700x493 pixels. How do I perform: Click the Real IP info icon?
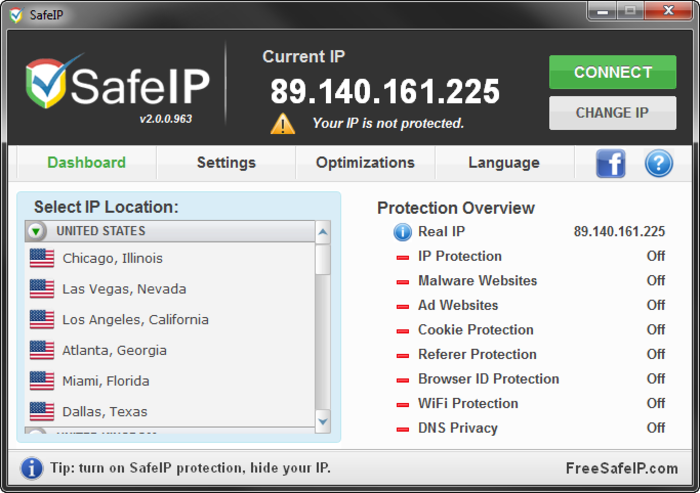(403, 232)
